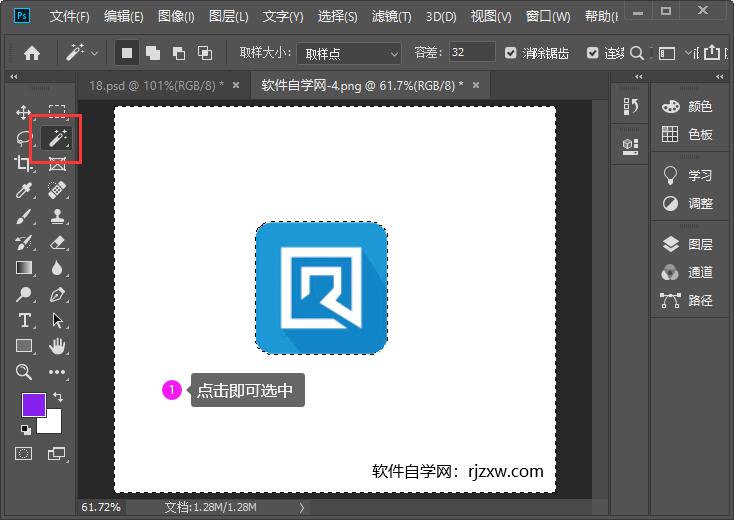The height and width of the screenshot is (520, 734).
Task: Open the 颜色 color panel
Action: 687,107
